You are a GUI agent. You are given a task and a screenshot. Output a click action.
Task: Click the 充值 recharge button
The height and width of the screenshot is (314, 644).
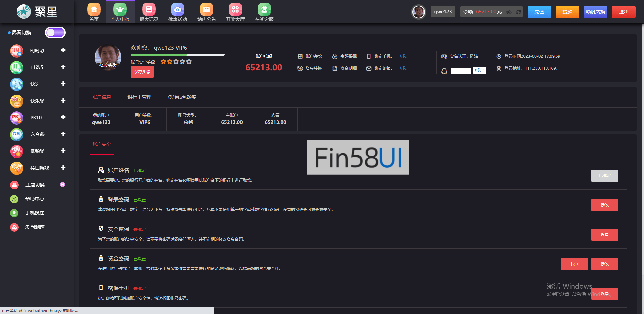(539, 12)
